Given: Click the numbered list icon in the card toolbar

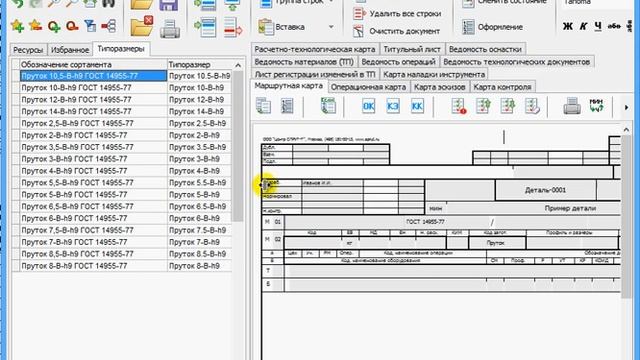Looking at the screenshot, I should point(287,106).
